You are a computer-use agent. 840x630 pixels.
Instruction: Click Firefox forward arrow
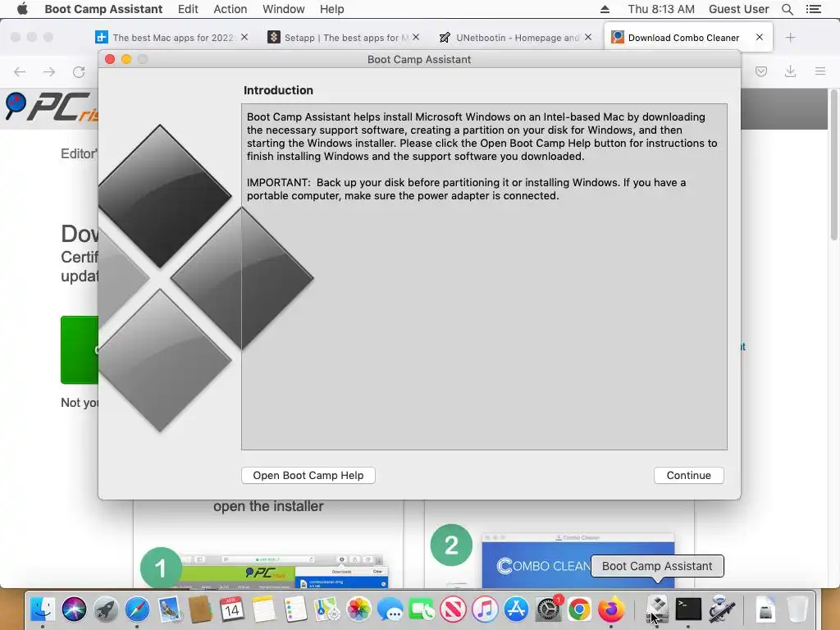[x=49, y=72]
